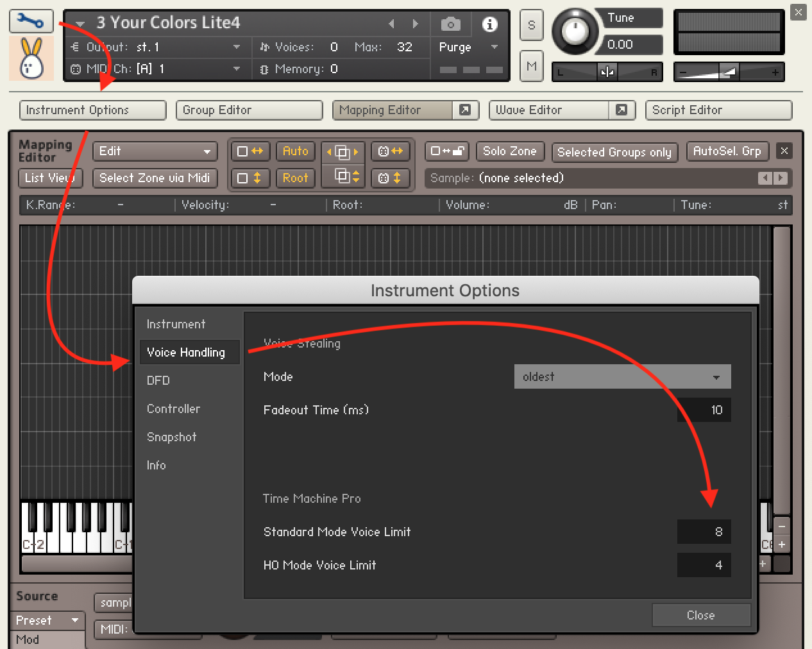Open the Purge dropdown menu

(468, 47)
